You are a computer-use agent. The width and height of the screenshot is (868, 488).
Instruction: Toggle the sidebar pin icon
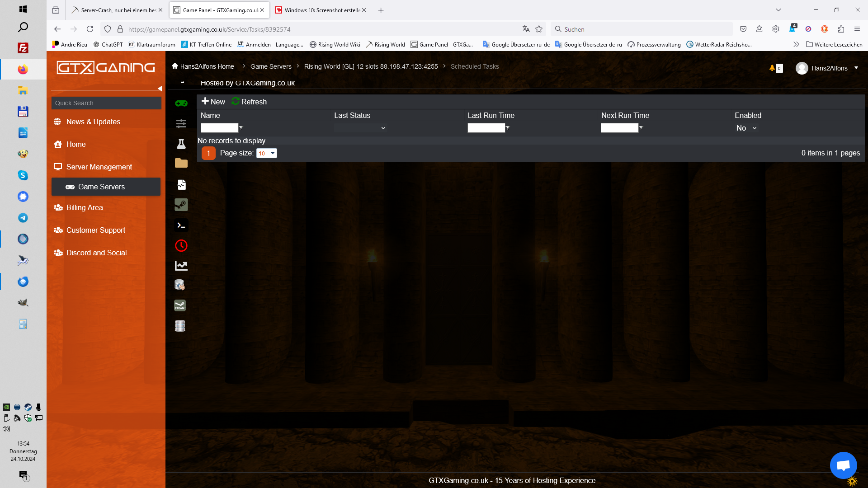181,82
